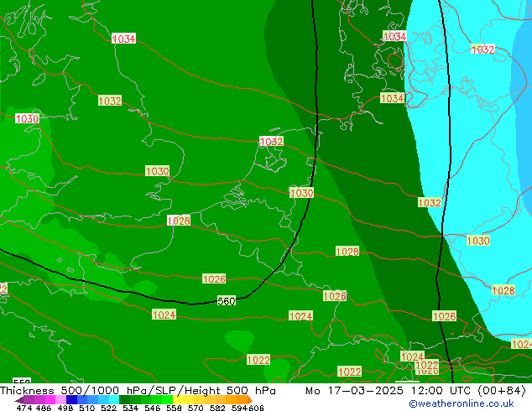Click the orange right arrow end of legend

250,400
